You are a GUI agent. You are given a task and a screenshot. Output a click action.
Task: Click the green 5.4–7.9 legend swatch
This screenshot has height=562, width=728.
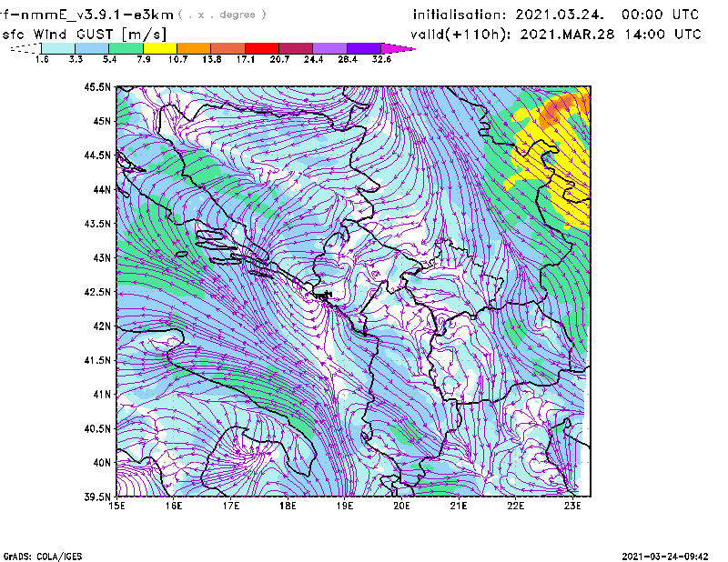(x=126, y=48)
